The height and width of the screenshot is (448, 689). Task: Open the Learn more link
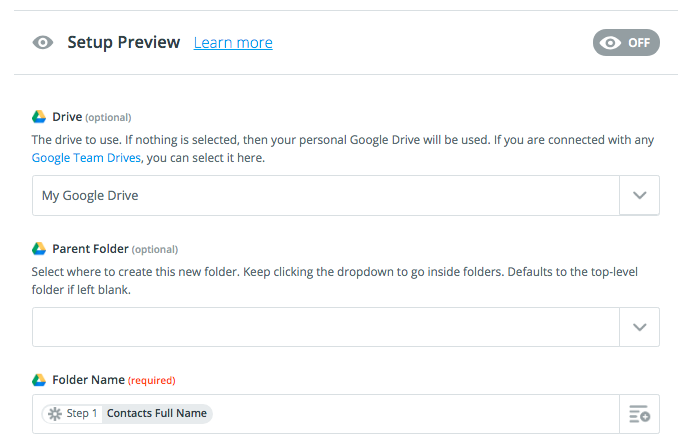click(233, 43)
